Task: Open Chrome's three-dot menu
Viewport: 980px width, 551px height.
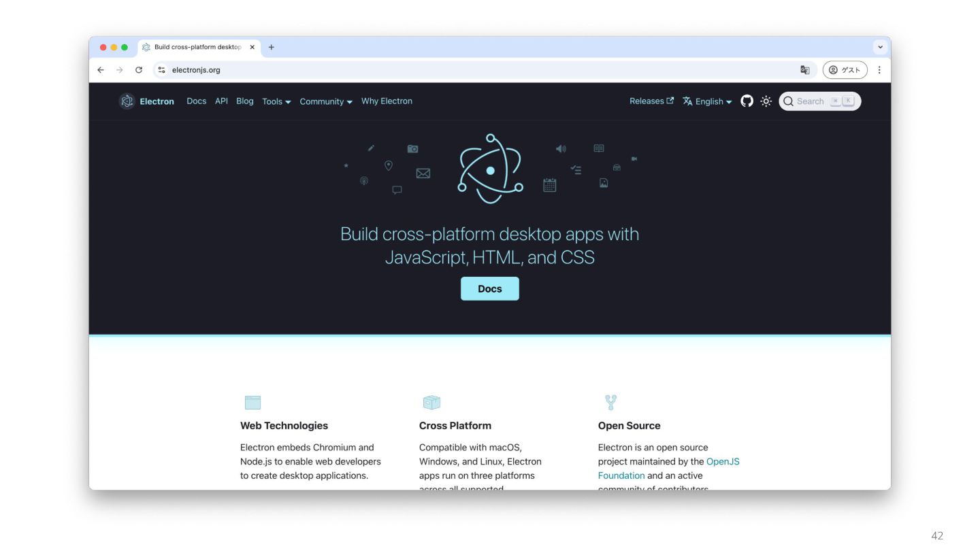Action: [x=879, y=70]
